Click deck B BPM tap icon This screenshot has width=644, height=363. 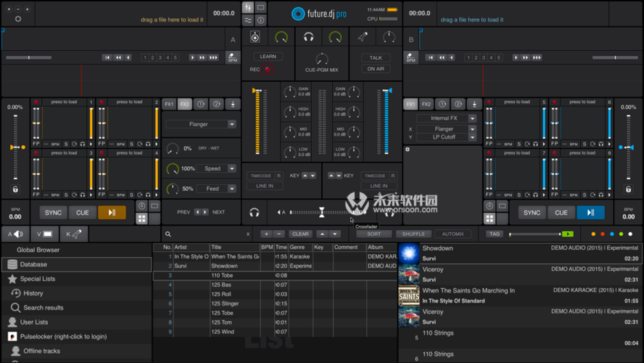tap(410, 57)
